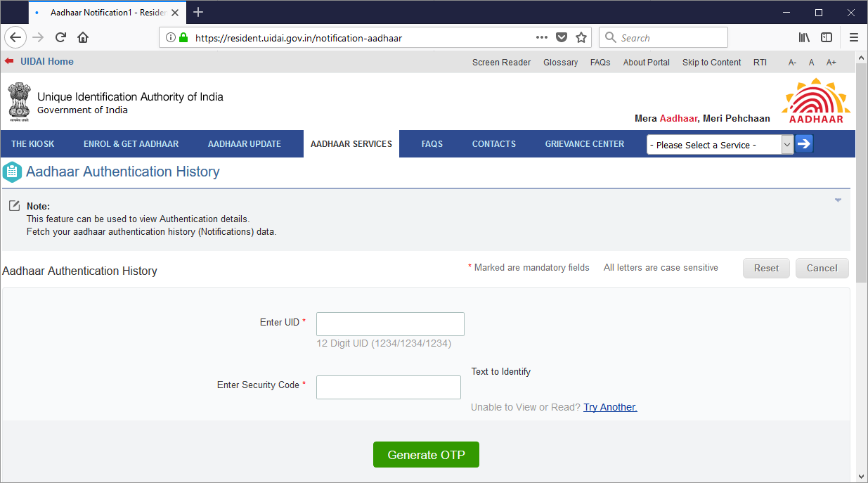Switch to the FAQS navigation tab
Viewport: 868px width, 483px height.
point(432,143)
